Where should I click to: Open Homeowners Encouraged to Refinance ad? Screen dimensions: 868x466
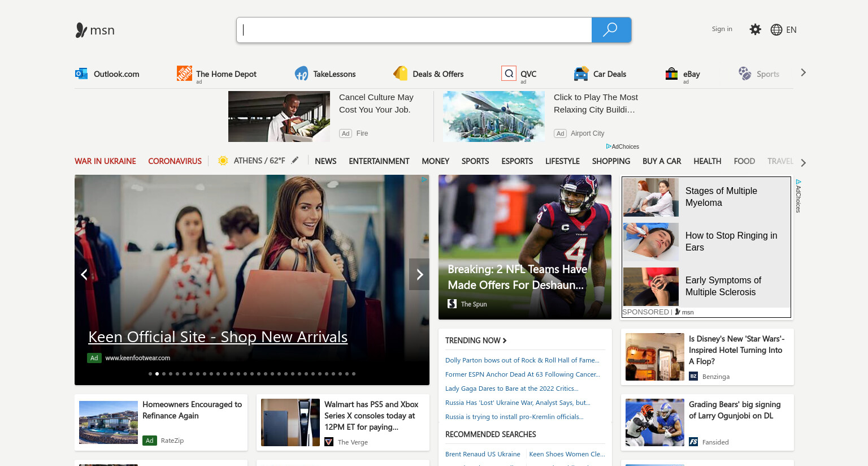pyautogui.click(x=161, y=422)
